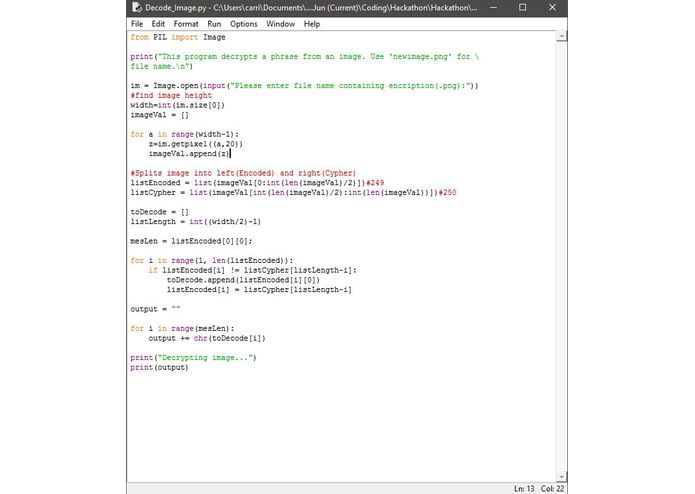Open the Help menu
This screenshot has height=494, width=695.
(x=312, y=24)
